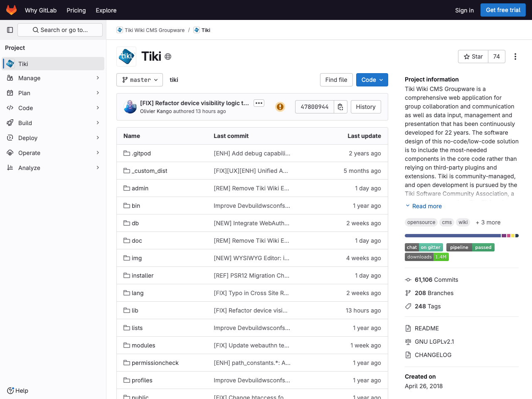Expand the Plan sidebar section
The image size is (532, 399).
pyautogui.click(x=53, y=93)
